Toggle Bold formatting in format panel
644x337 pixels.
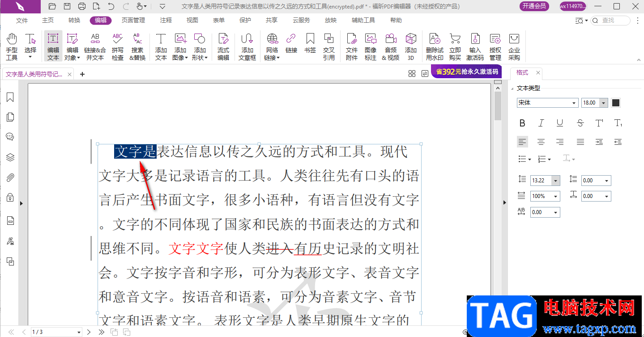pyautogui.click(x=522, y=123)
